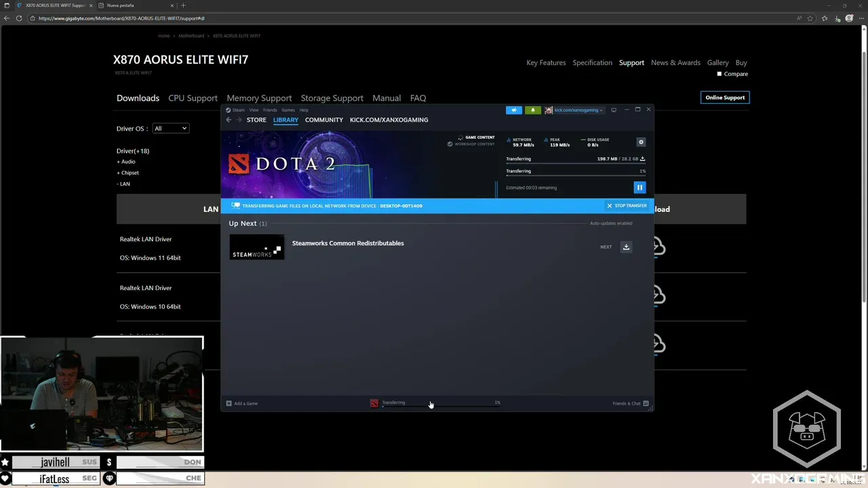Open Steam notifications bell
868x488 pixels.
[532, 110]
